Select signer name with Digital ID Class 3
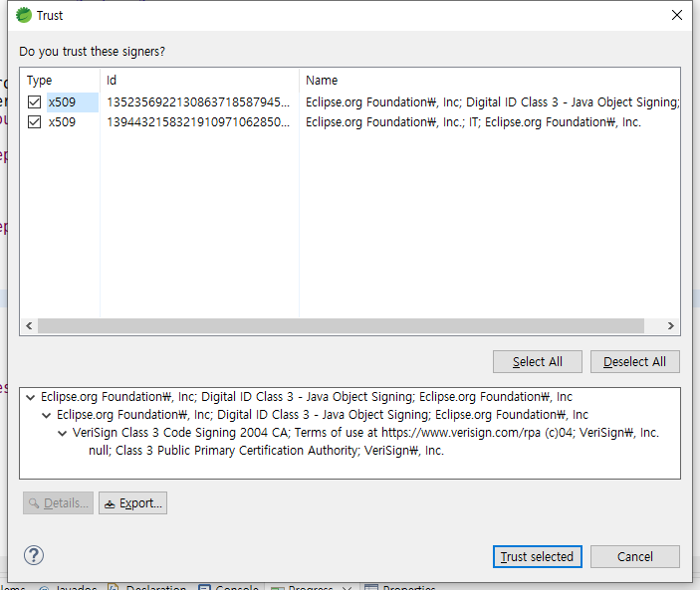Screen dimensions: 700x590 tap(493, 102)
